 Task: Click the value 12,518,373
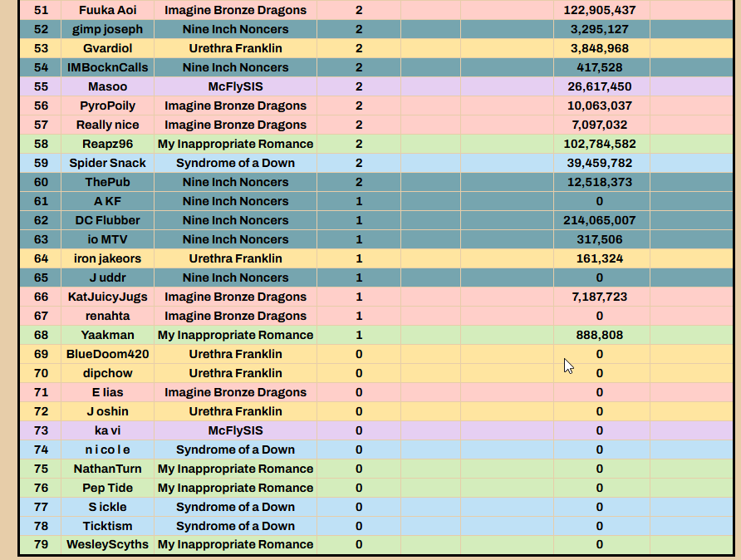pos(599,183)
